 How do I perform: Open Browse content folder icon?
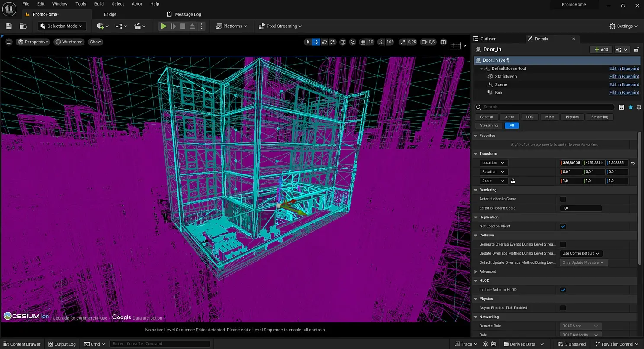[x=23, y=26]
